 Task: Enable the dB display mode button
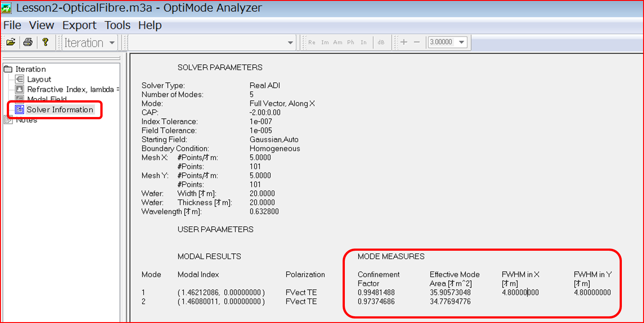click(381, 42)
